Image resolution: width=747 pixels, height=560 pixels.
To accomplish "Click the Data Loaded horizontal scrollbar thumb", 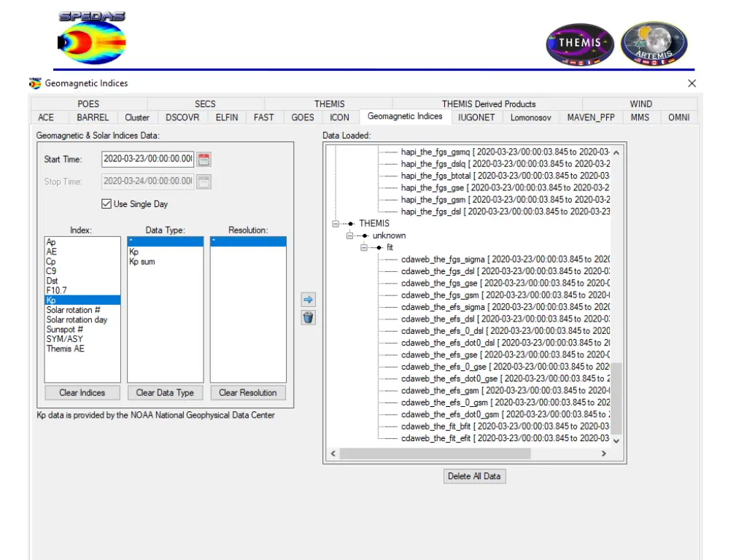I will [435, 454].
